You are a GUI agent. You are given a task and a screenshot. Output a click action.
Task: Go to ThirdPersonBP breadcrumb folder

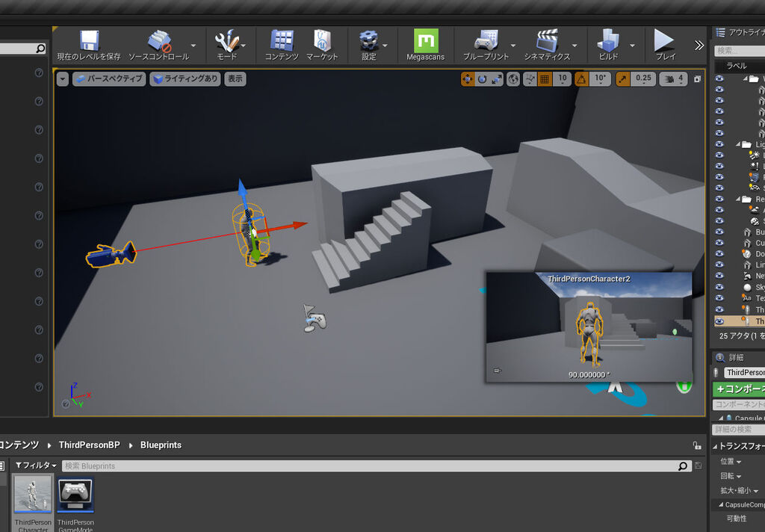[x=90, y=445]
